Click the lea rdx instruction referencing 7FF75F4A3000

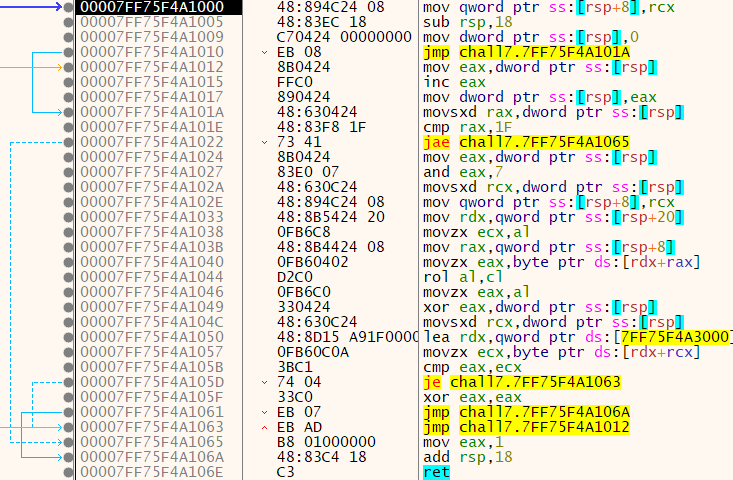(577, 337)
